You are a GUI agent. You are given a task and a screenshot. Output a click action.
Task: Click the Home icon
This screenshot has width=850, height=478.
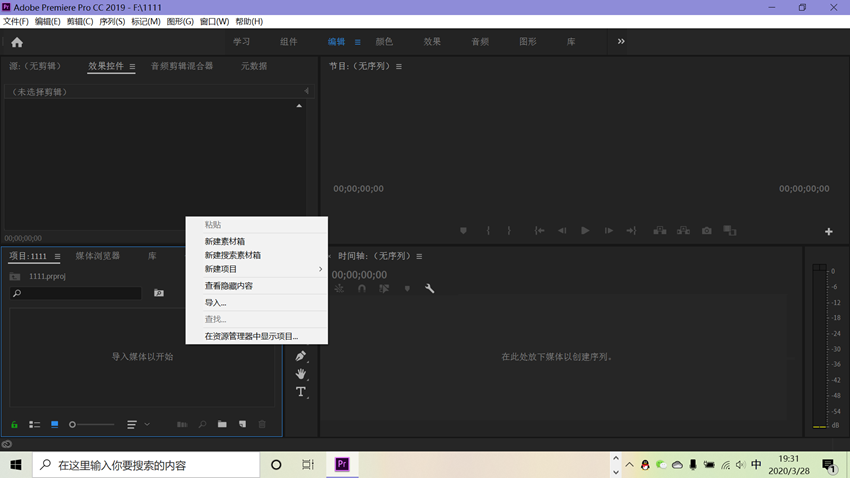click(x=17, y=42)
